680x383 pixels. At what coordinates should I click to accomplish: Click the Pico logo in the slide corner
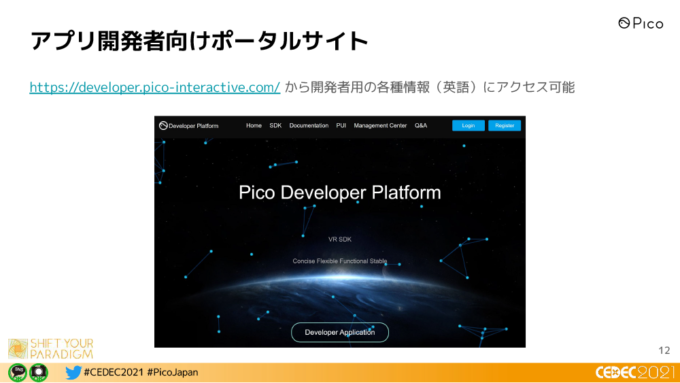641,23
